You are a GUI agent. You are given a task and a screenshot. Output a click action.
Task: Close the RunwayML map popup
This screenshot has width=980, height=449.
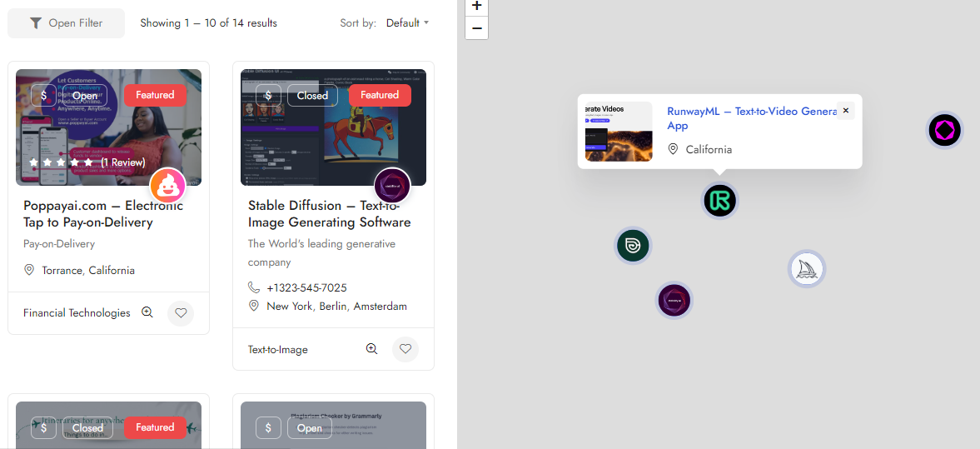click(x=846, y=111)
